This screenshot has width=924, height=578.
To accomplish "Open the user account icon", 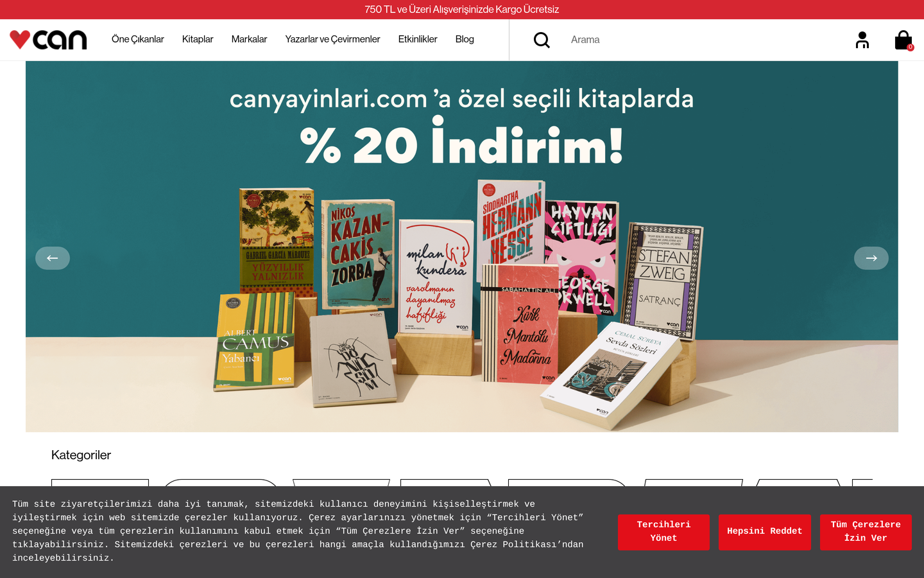I will 862,40.
